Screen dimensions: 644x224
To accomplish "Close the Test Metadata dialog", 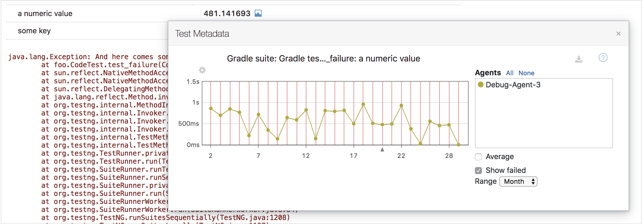I will (x=618, y=34).
